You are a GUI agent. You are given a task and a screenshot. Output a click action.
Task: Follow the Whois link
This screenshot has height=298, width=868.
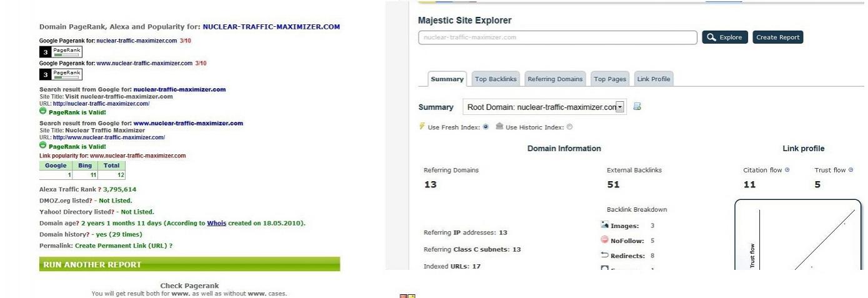217,223
